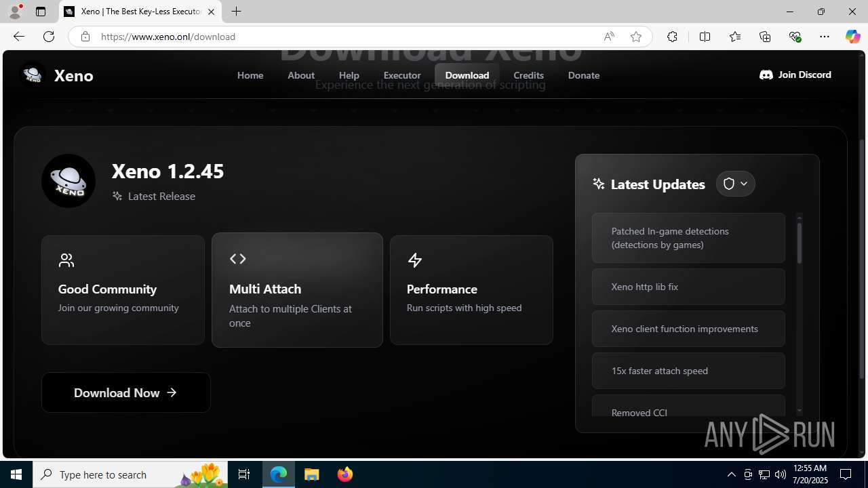868x488 pixels.
Task: Open a new browser tab
Action: 236,12
